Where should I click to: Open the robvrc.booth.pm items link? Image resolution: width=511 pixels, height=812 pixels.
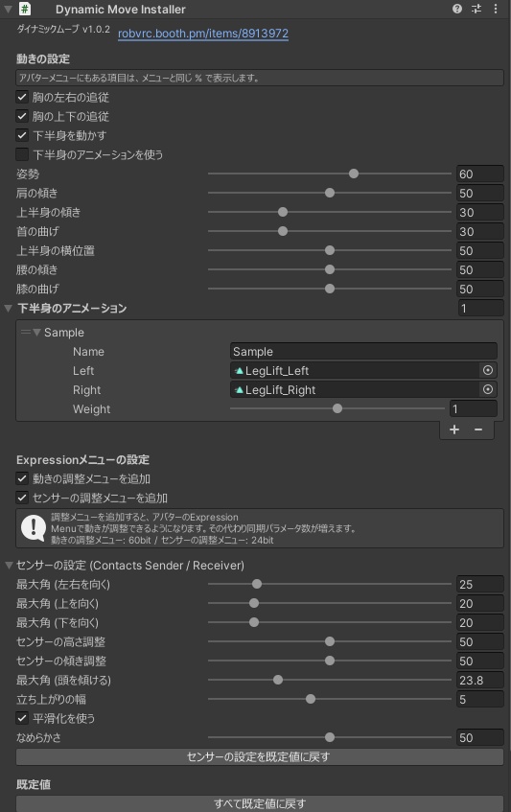[203, 34]
